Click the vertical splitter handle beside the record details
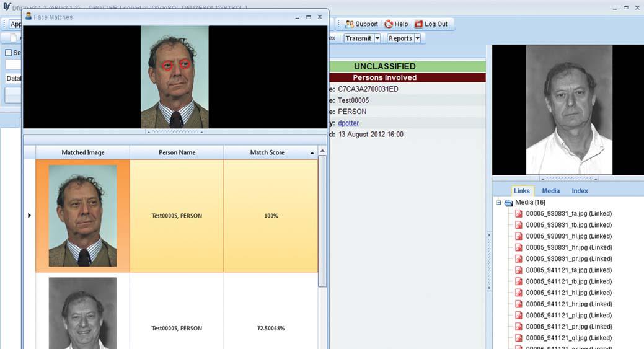This screenshot has width=644, height=349. coord(489,261)
